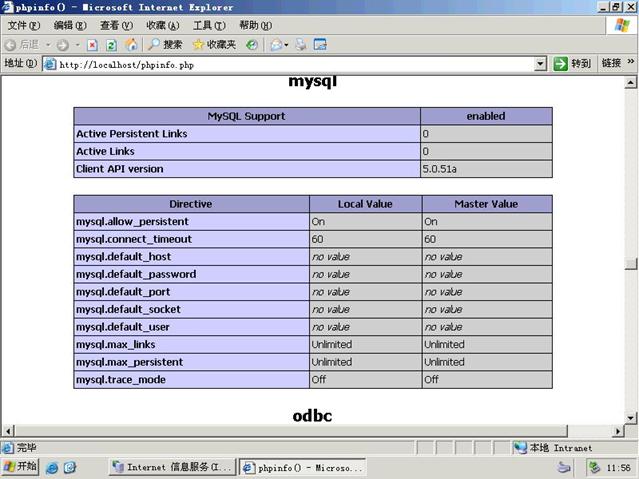The width and height of the screenshot is (639, 479).
Task: Open the Back button history dropdown arrow
Action: click(x=47, y=45)
